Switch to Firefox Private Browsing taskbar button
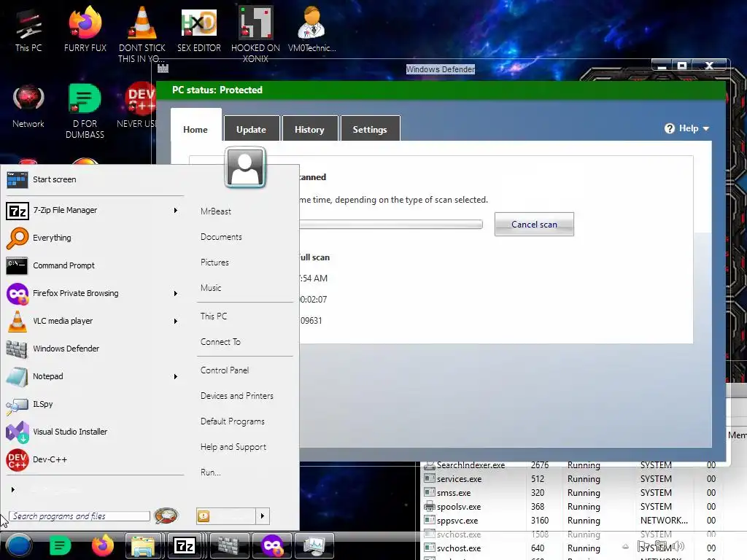The height and width of the screenshot is (560, 747). click(x=271, y=545)
